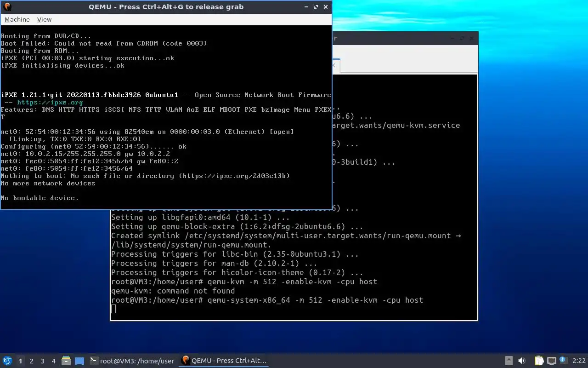
Task: Click 'qemu-kvm: command not found' in terminal
Action: coord(173,291)
